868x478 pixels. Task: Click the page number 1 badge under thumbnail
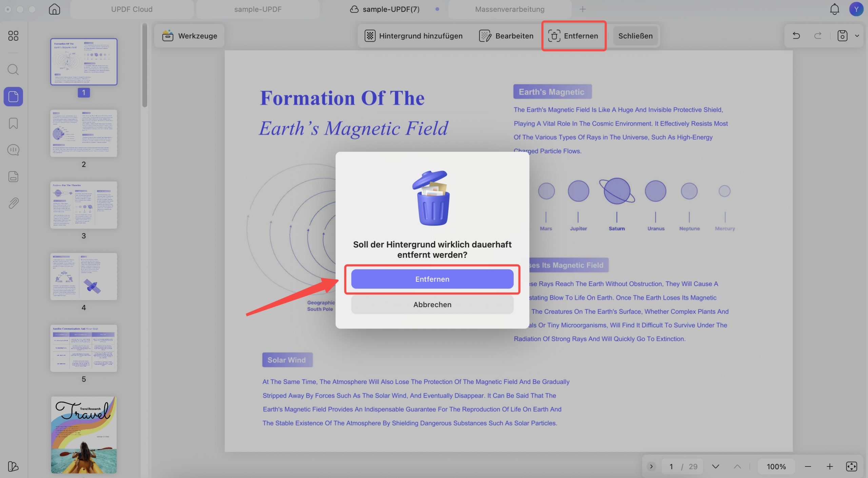coord(84,93)
